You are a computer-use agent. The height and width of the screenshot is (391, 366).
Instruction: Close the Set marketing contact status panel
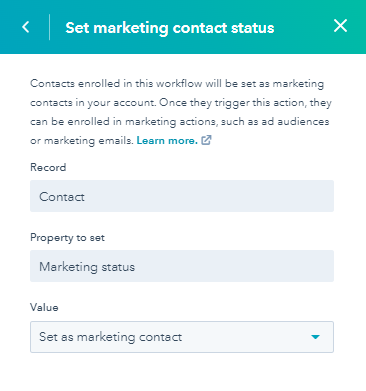pyautogui.click(x=340, y=26)
